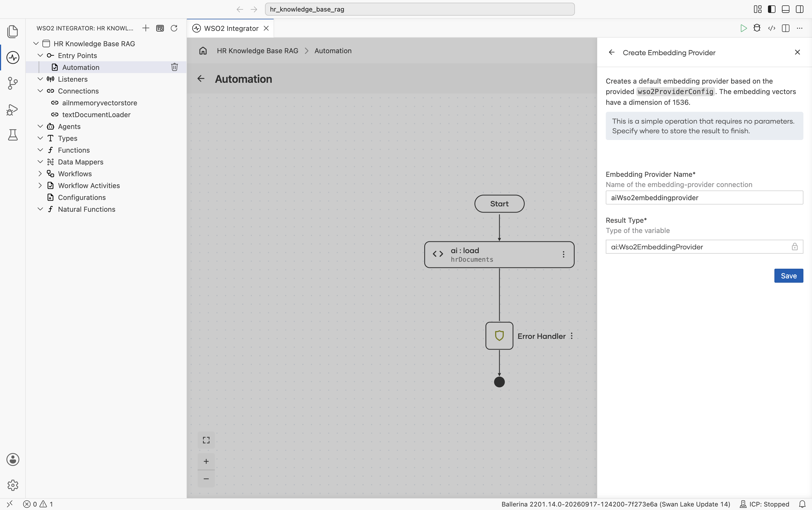Select the textDocumentLoader connection
This screenshot has width=812, height=510.
click(96, 115)
